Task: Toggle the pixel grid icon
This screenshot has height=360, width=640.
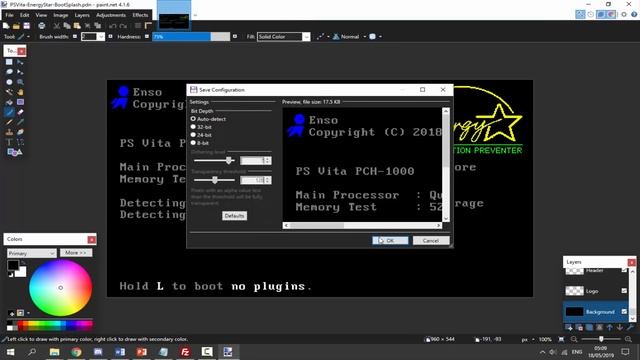Action: 138,26
